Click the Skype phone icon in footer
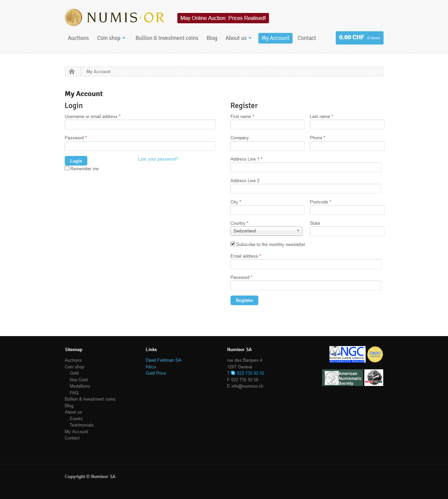 233,373
